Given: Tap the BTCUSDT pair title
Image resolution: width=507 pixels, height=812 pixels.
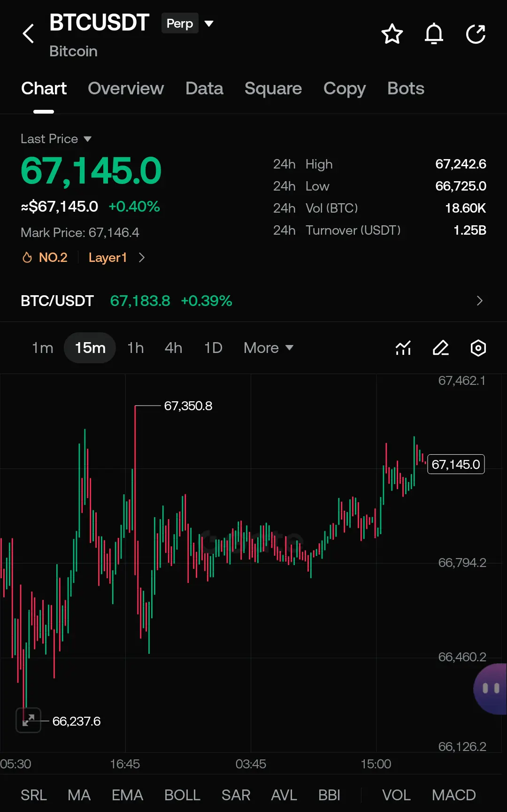Looking at the screenshot, I should 99,23.
